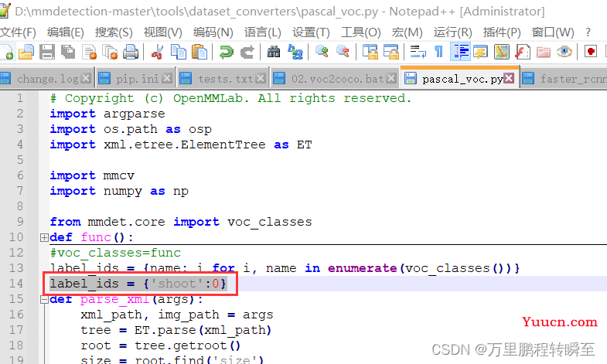Screen dimensions: 607x364
Task: Click the Cut scissors icon
Action: point(157,52)
